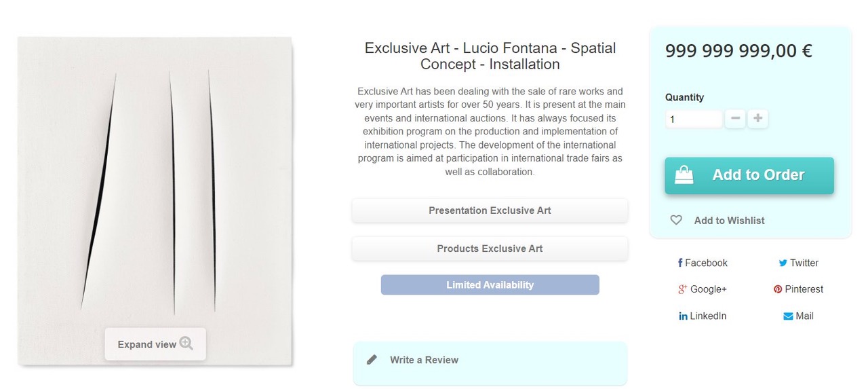Viewport: 868px width, 389px height.
Task: Open Write a Review
Action: point(424,360)
